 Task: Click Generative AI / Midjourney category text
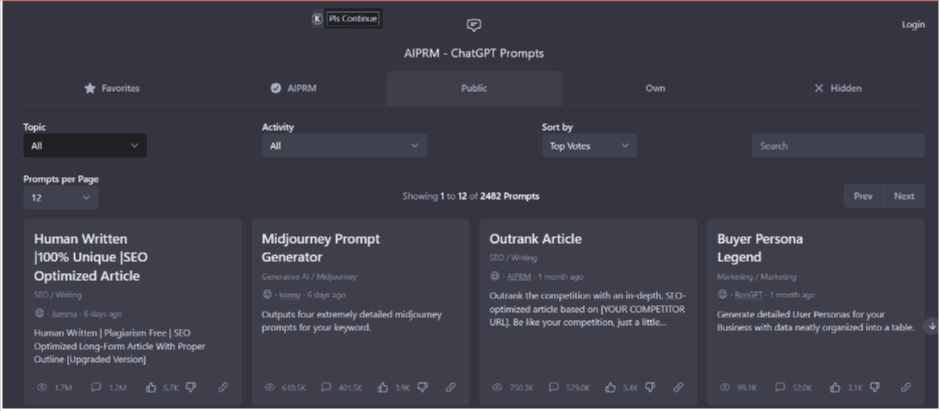[309, 277]
